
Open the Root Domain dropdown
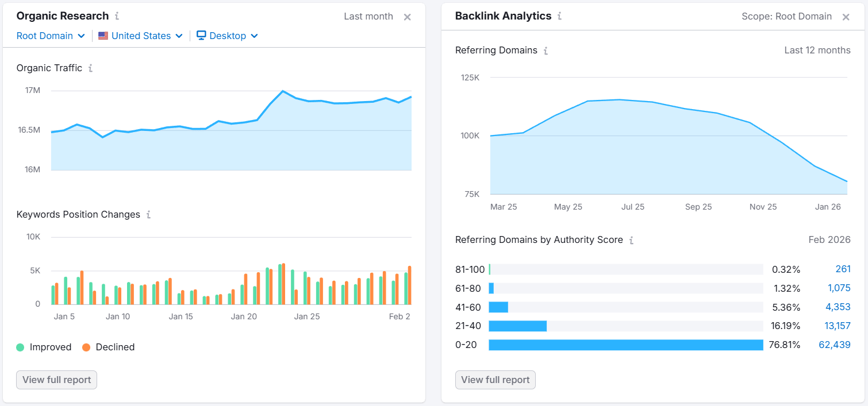(51, 36)
